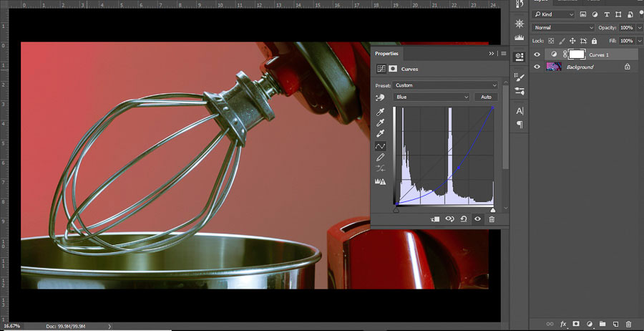Choose the draw-curve pencil tool
Image resolution: width=644 pixels, height=331 pixels.
[381, 157]
